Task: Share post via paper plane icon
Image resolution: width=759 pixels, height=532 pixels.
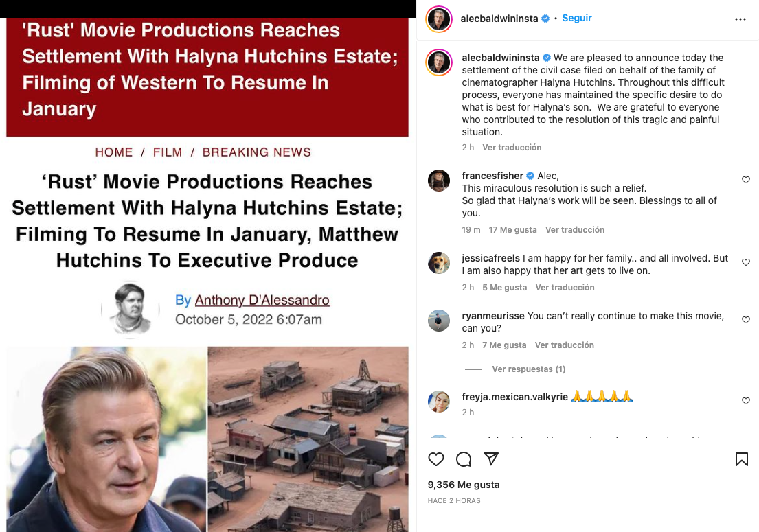Action: (491, 459)
